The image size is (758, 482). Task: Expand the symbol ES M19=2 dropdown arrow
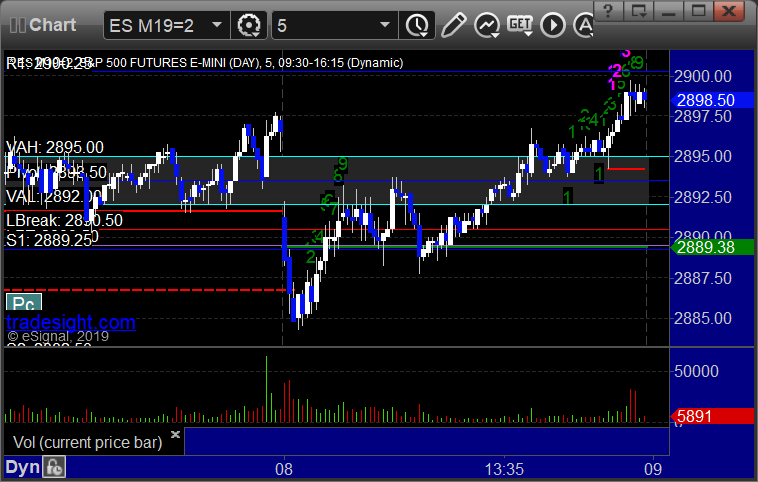(x=217, y=25)
